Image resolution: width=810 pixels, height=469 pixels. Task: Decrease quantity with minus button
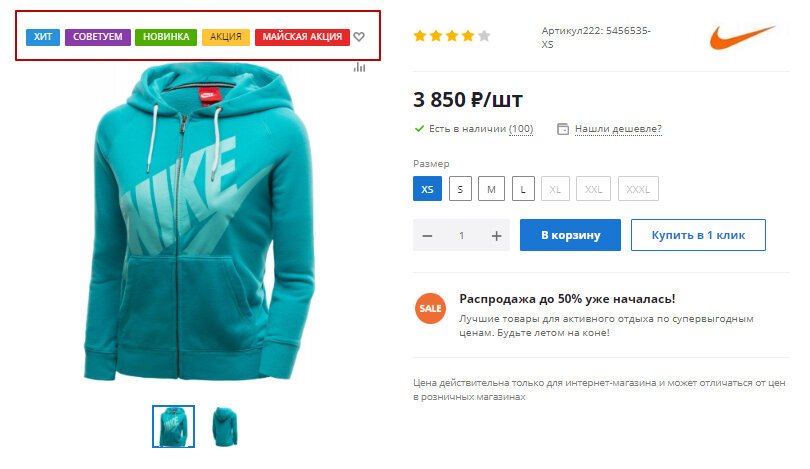click(x=427, y=236)
